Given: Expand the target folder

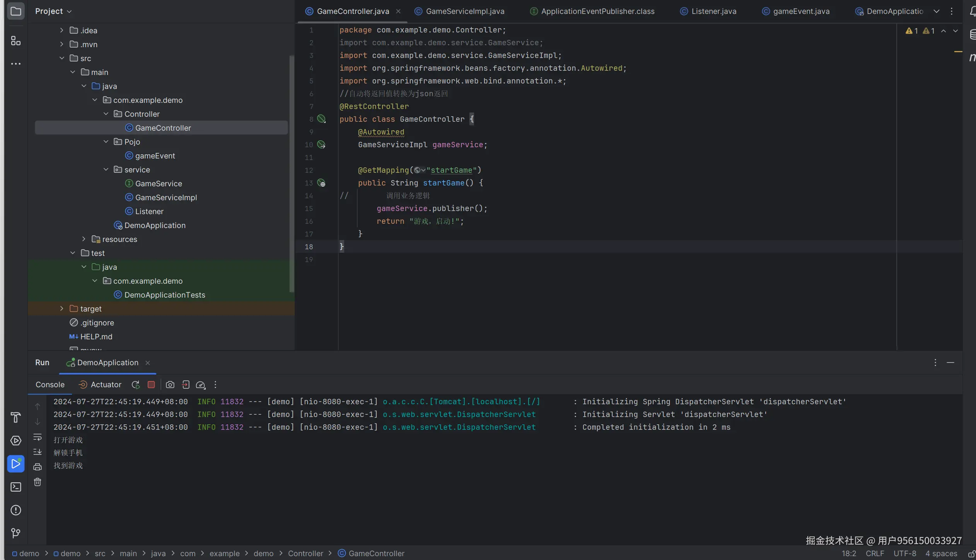Looking at the screenshot, I should [x=61, y=309].
